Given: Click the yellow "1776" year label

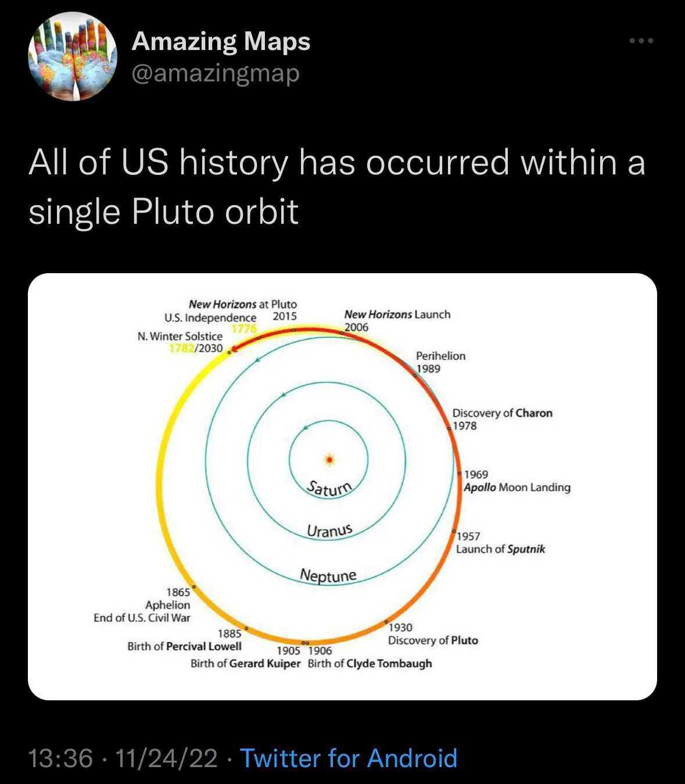Looking at the screenshot, I should [244, 328].
